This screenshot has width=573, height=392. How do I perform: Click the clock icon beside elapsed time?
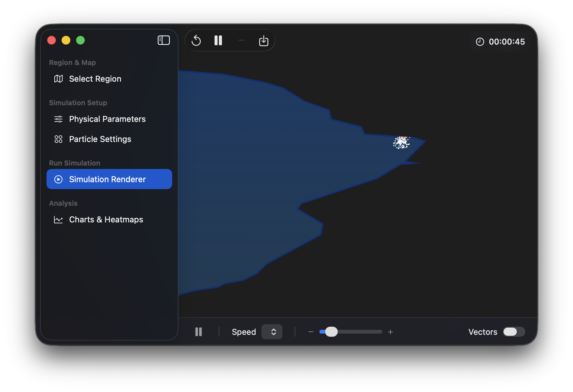(480, 42)
